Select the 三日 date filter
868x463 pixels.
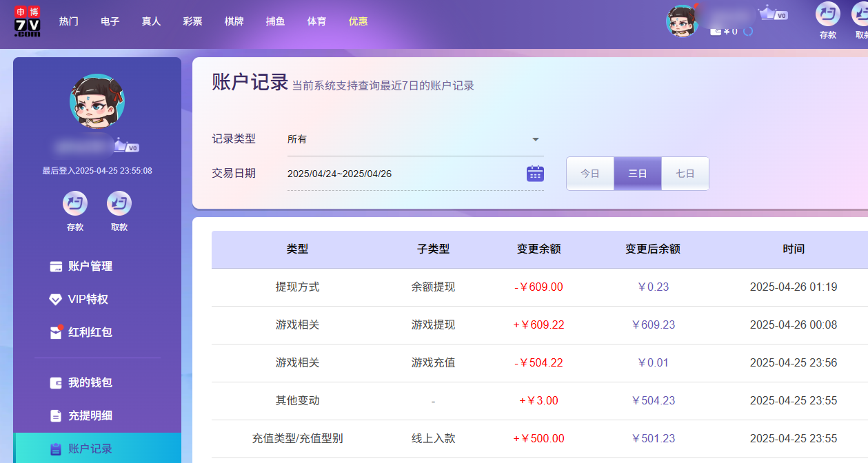(x=637, y=173)
